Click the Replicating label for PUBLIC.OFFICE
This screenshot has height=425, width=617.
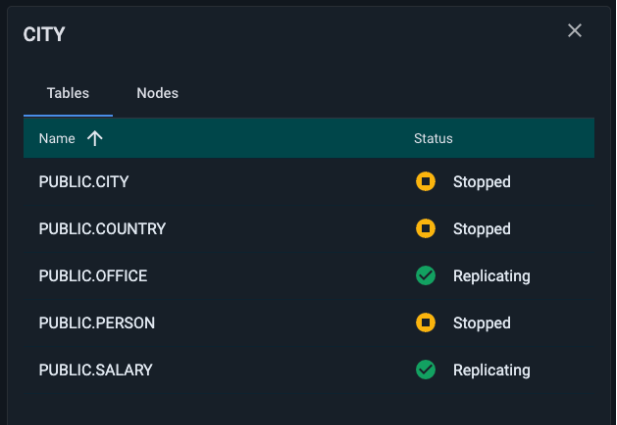[x=491, y=276]
